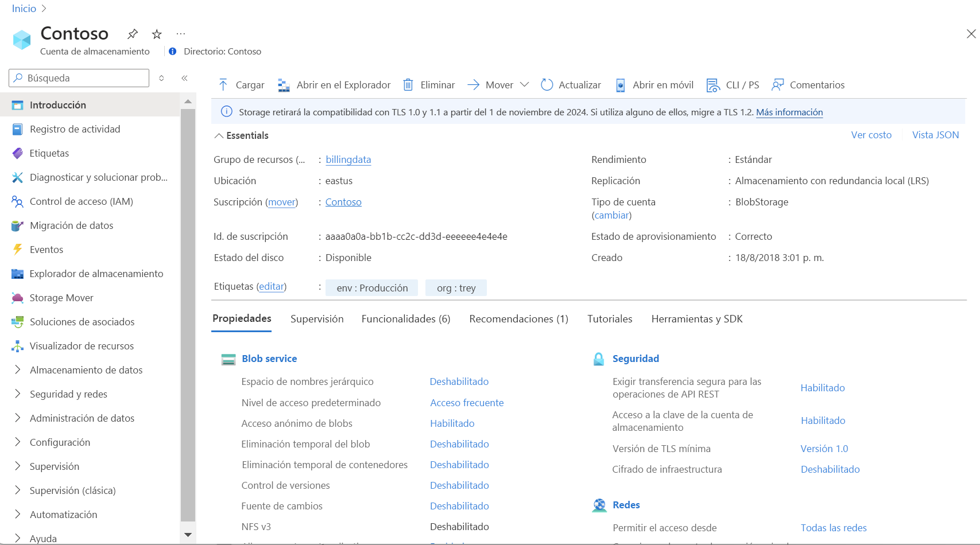Click the Búsqueda search field
980x545 pixels.
click(79, 78)
